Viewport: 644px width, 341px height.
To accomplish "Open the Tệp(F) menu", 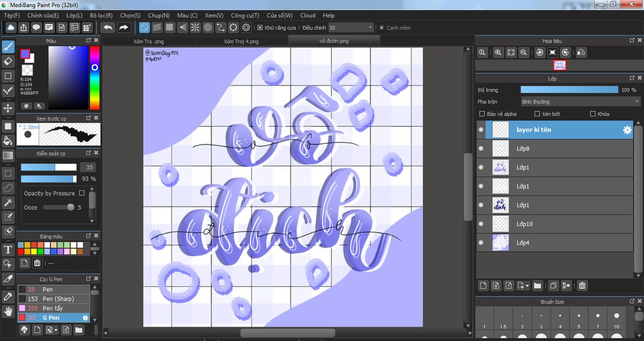I will (11, 15).
